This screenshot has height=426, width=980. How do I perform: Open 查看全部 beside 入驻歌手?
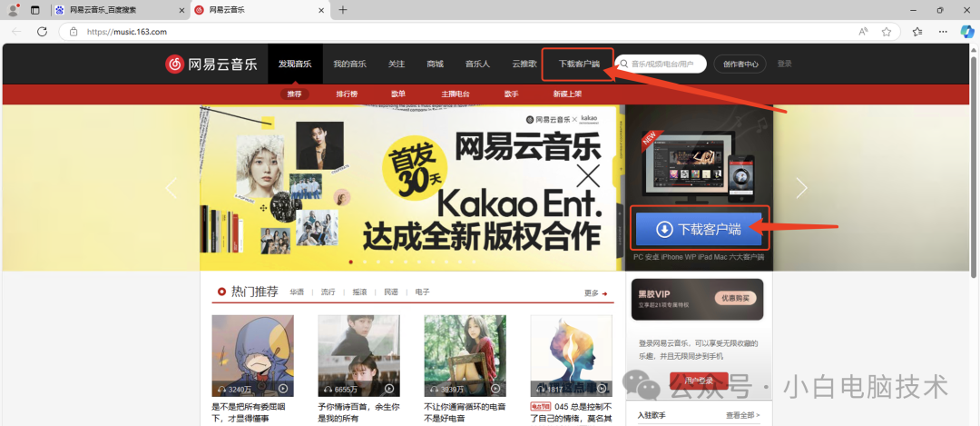click(742, 415)
